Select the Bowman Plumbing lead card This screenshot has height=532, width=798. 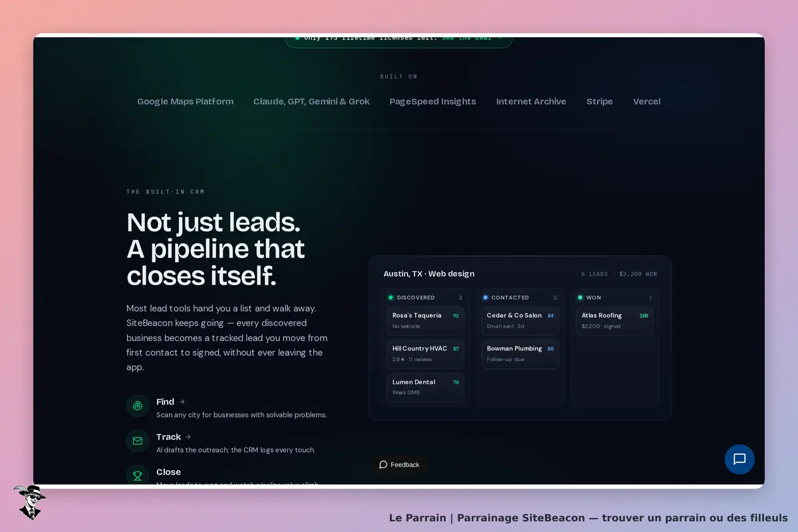coord(520,354)
